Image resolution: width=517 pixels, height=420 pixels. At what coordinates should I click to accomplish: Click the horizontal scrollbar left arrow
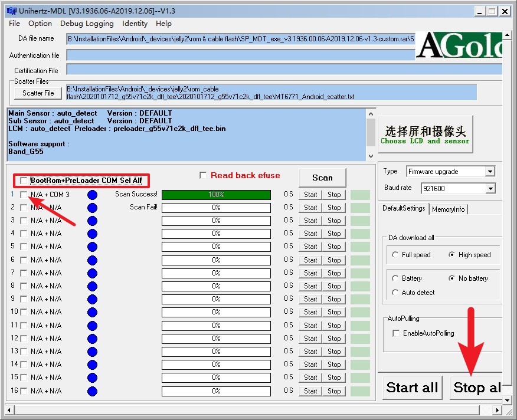(x=9, y=411)
